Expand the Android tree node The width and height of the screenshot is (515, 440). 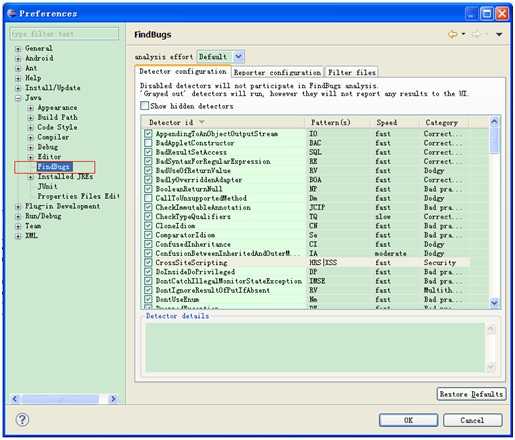coord(18,59)
